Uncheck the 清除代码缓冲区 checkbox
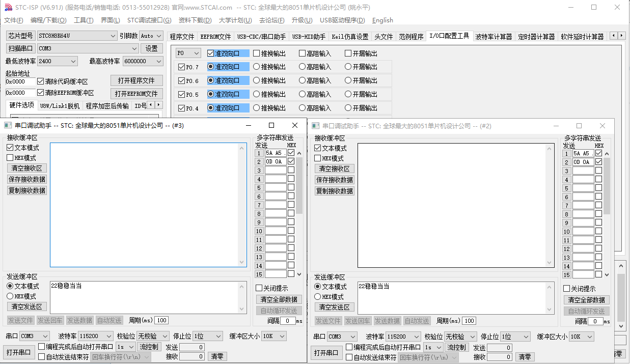This screenshot has width=630, height=364. [x=41, y=81]
